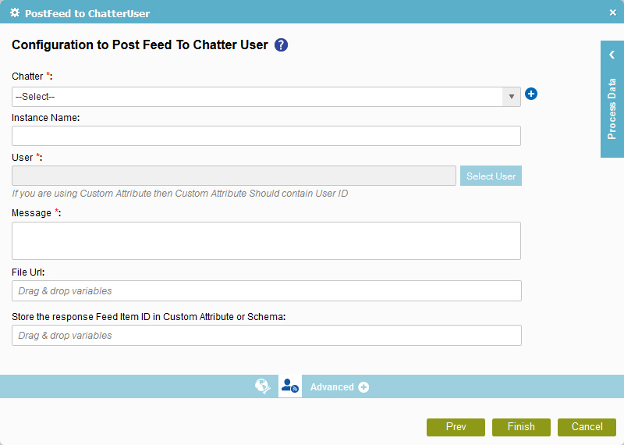Viewport: 624px width, 445px height.
Task: Click the blue help question mark icon
Action: [281, 45]
